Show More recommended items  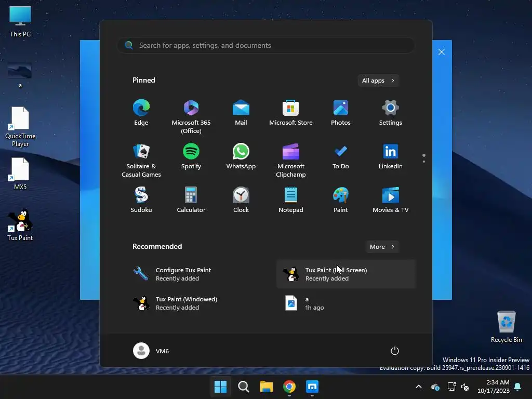[x=382, y=247]
